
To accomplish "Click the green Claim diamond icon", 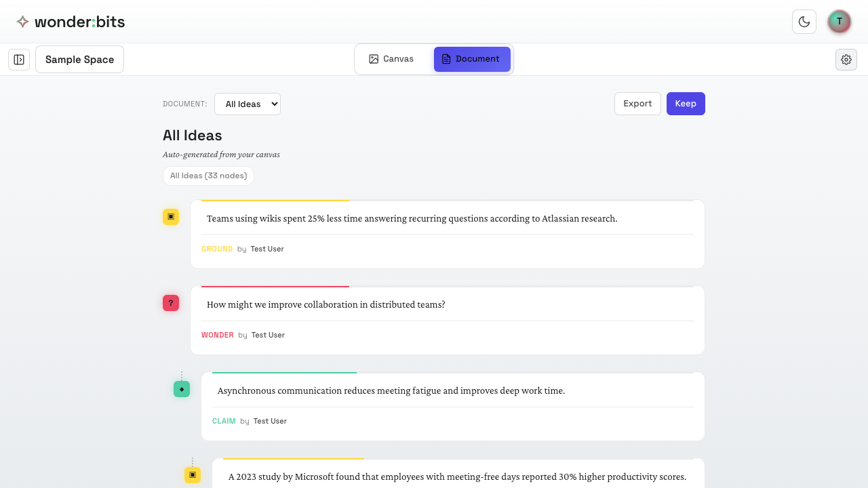I will coord(182,389).
